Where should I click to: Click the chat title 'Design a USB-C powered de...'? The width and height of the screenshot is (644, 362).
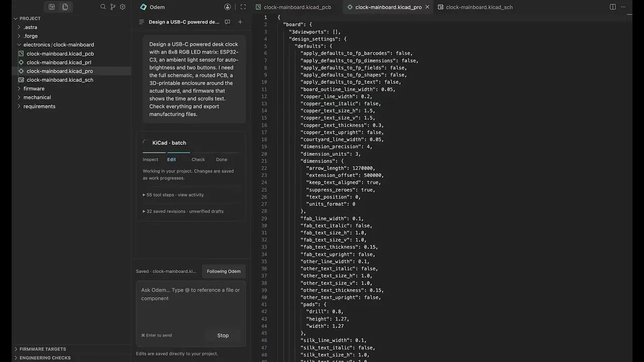tap(184, 22)
